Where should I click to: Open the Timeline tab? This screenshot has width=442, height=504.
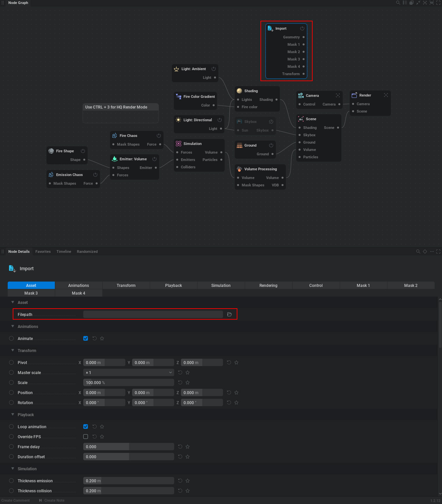64,251
